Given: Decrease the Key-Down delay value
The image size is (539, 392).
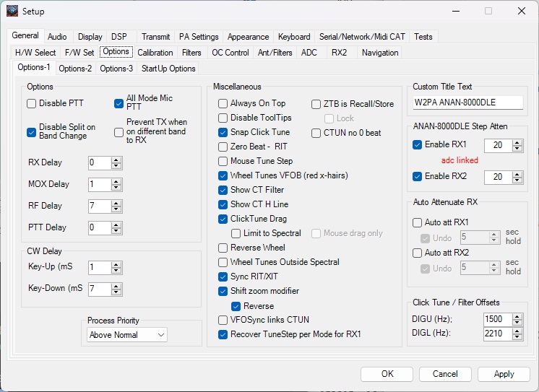Looking at the screenshot, I should [116, 292].
